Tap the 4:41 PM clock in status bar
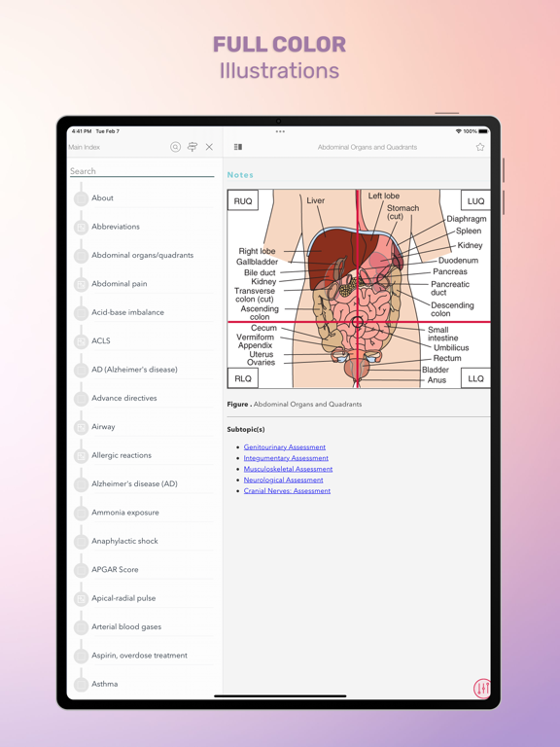 tap(82, 131)
